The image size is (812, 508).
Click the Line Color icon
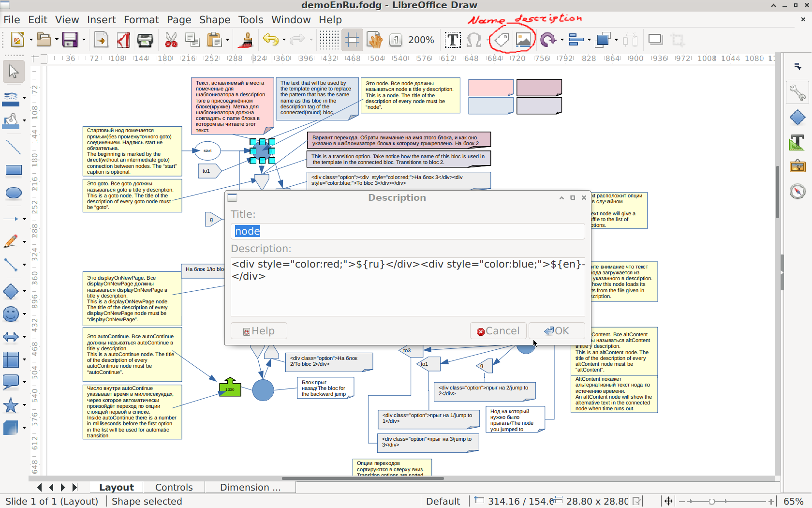11,98
